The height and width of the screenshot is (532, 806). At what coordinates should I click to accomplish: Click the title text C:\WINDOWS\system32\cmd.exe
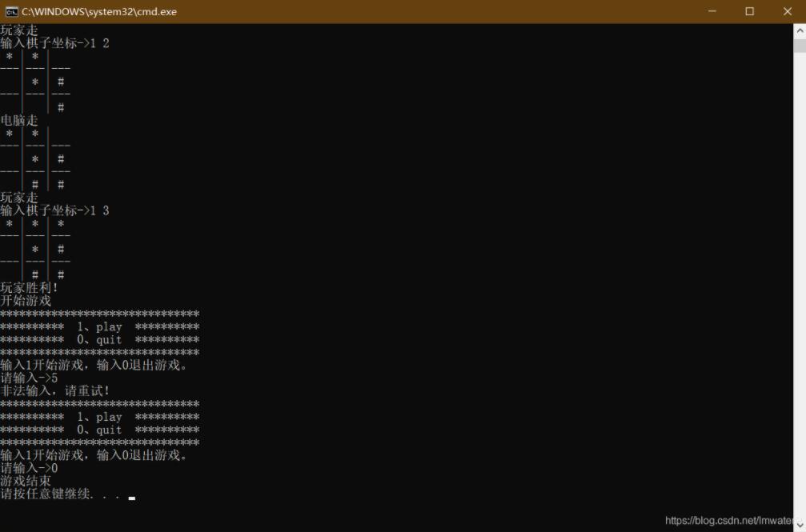[x=98, y=12]
